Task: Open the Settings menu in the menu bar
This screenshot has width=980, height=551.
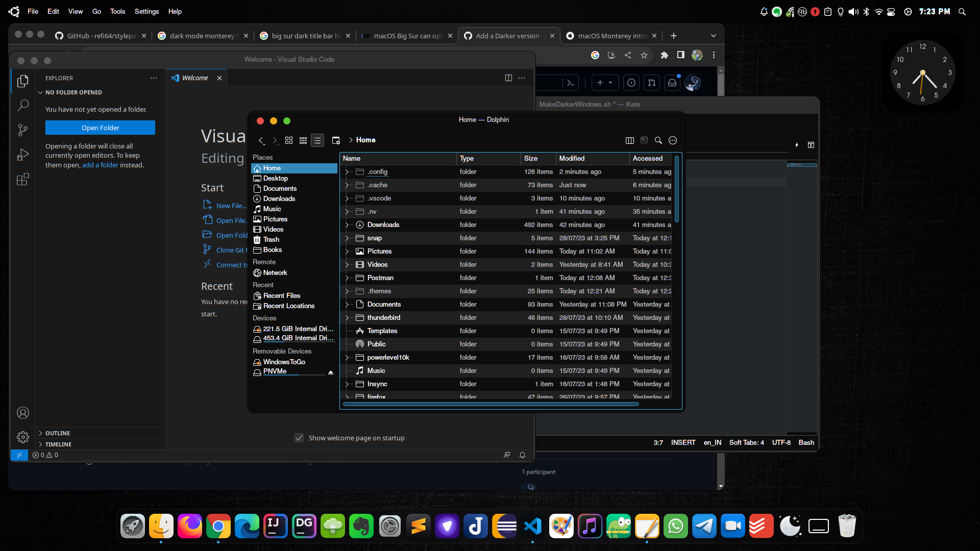Action: coord(146,11)
